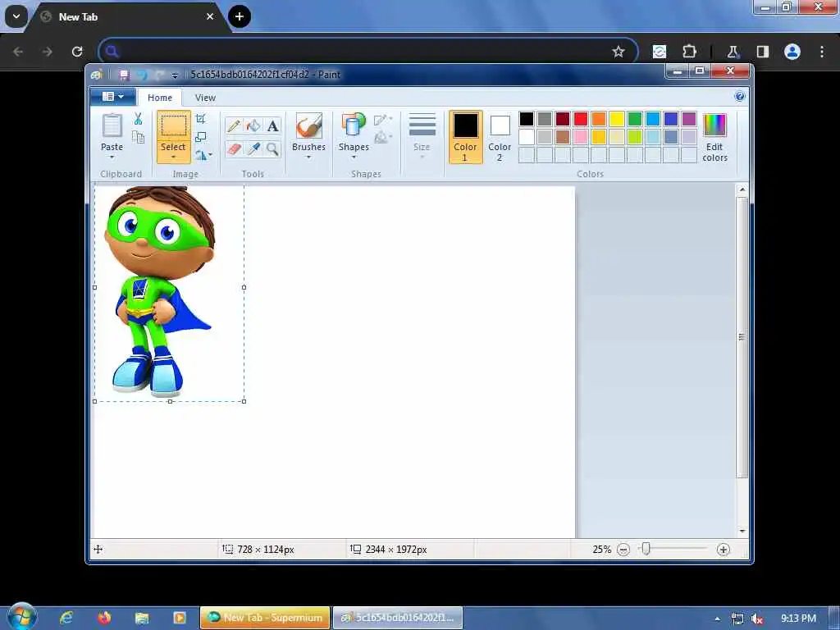Click the Undo arrow in Paint title bar
The width and height of the screenshot is (840, 630).
click(x=142, y=75)
